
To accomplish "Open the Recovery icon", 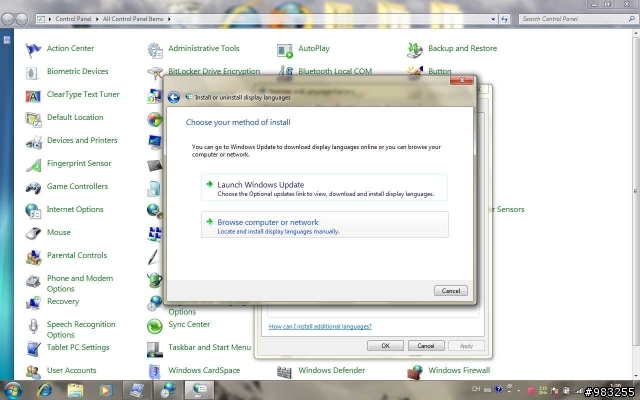I will point(33,303).
